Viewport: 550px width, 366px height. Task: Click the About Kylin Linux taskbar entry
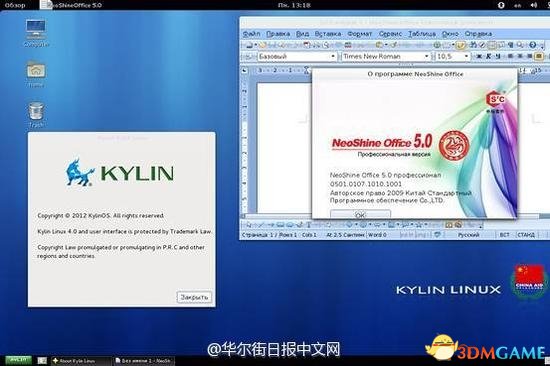tap(81, 361)
